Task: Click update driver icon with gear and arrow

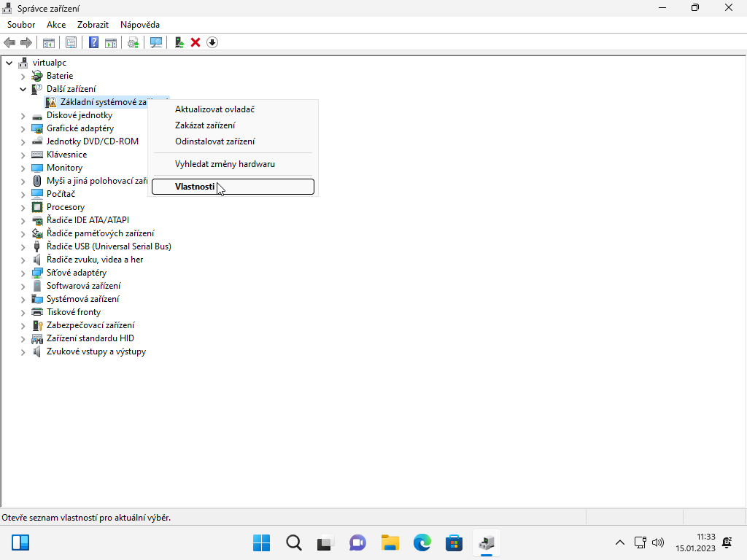Action: coord(133,42)
